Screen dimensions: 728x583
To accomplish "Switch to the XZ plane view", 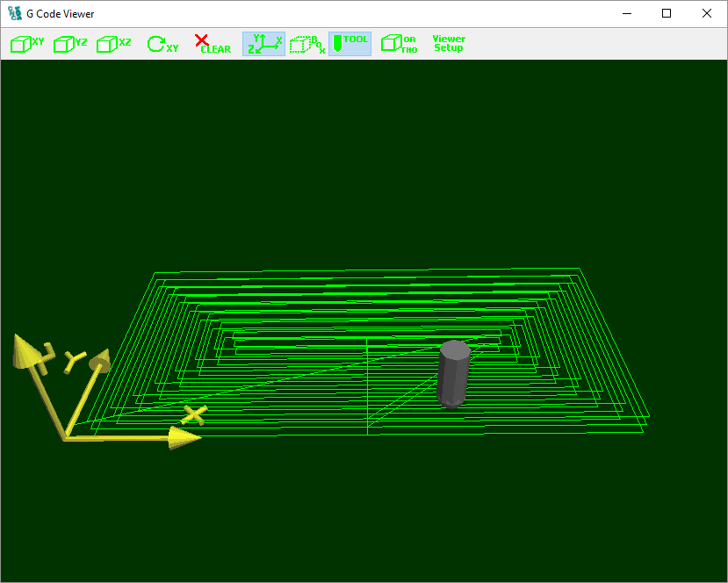I will tap(114, 44).
